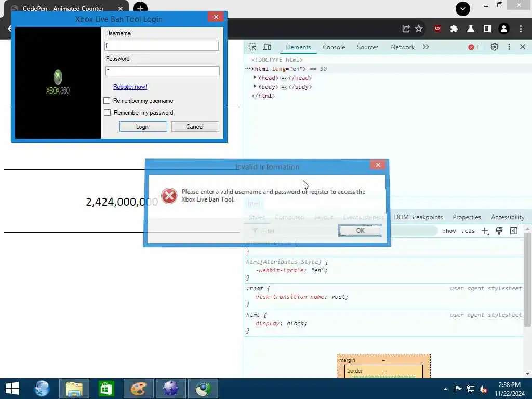This screenshot has width=532, height=399.
Task: Open the Accessibility tab
Action: point(508,217)
